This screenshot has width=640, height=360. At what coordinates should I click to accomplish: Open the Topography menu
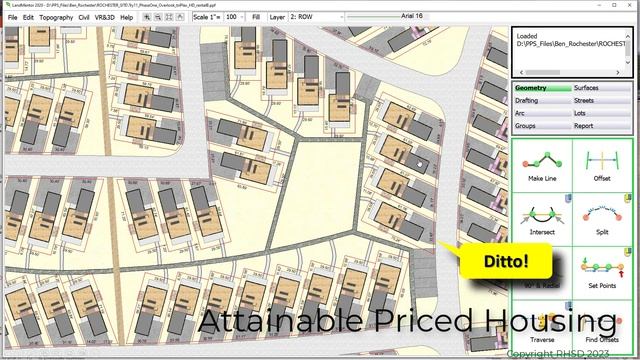click(x=56, y=17)
